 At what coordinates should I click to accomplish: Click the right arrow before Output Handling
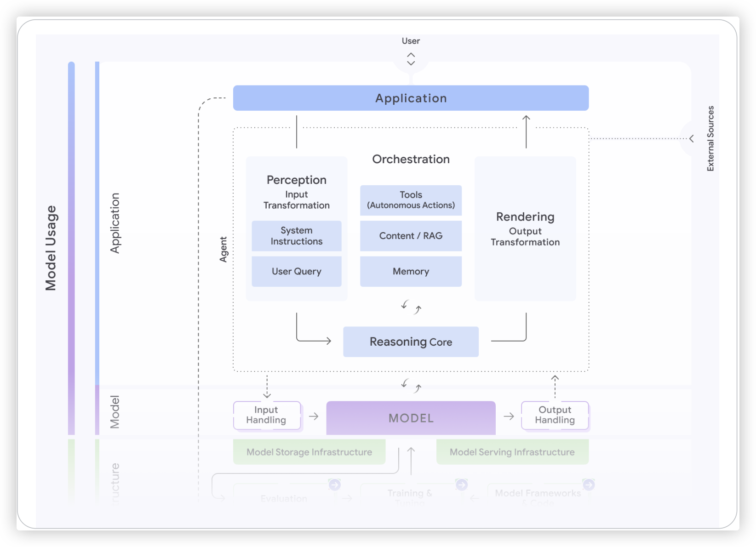tap(509, 416)
